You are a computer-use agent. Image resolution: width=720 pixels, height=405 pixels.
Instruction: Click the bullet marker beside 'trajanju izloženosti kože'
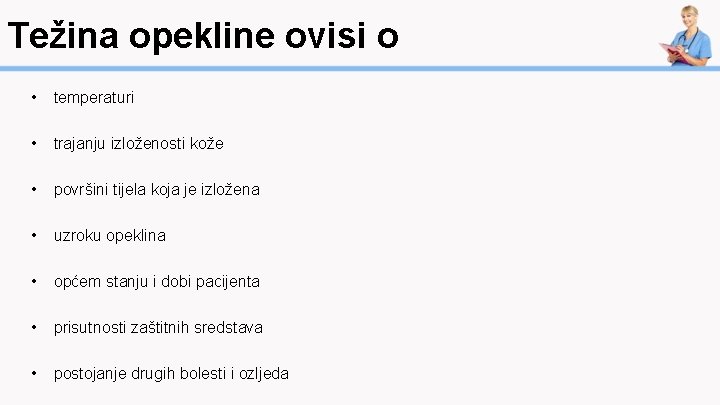click(35, 144)
